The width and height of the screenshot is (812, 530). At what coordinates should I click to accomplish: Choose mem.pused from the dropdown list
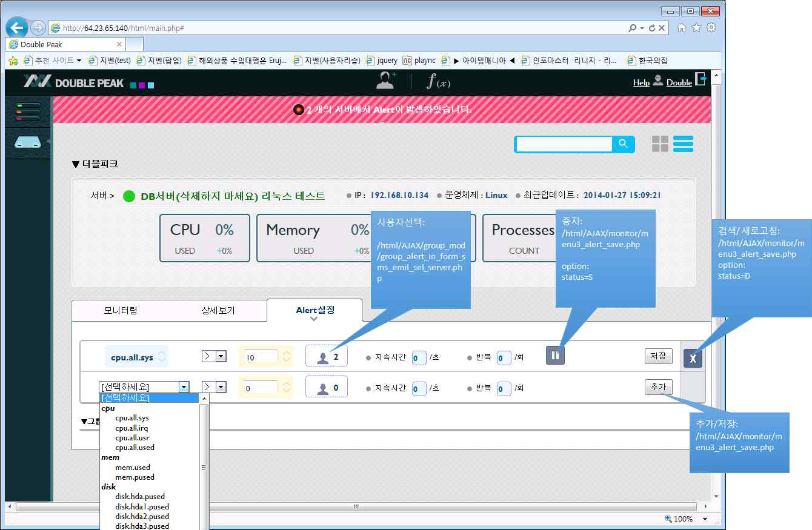pyautogui.click(x=135, y=477)
